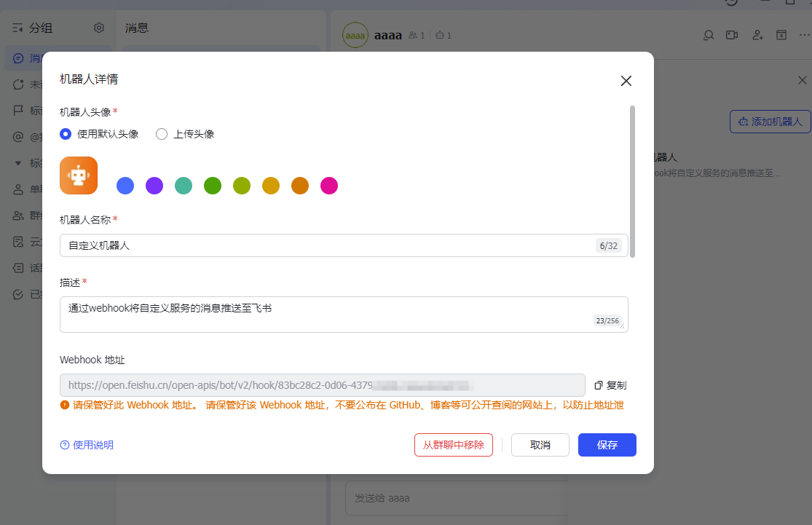Open the usage instructions help link
Screen dimensions: 812x525
(87, 445)
